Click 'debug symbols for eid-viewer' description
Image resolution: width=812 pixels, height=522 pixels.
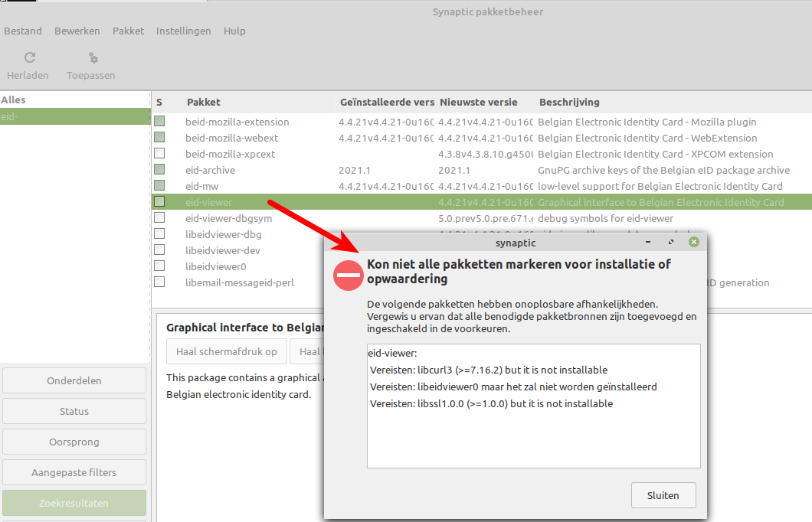pos(605,218)
